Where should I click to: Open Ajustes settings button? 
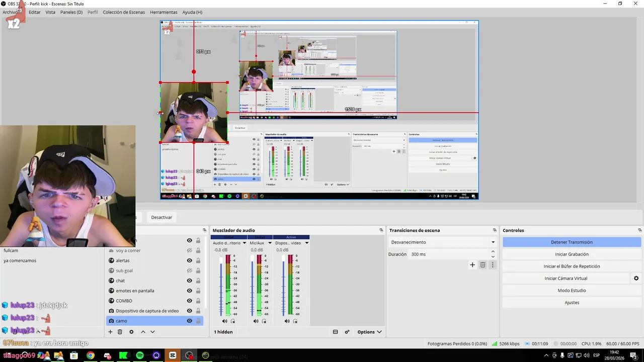572,302
